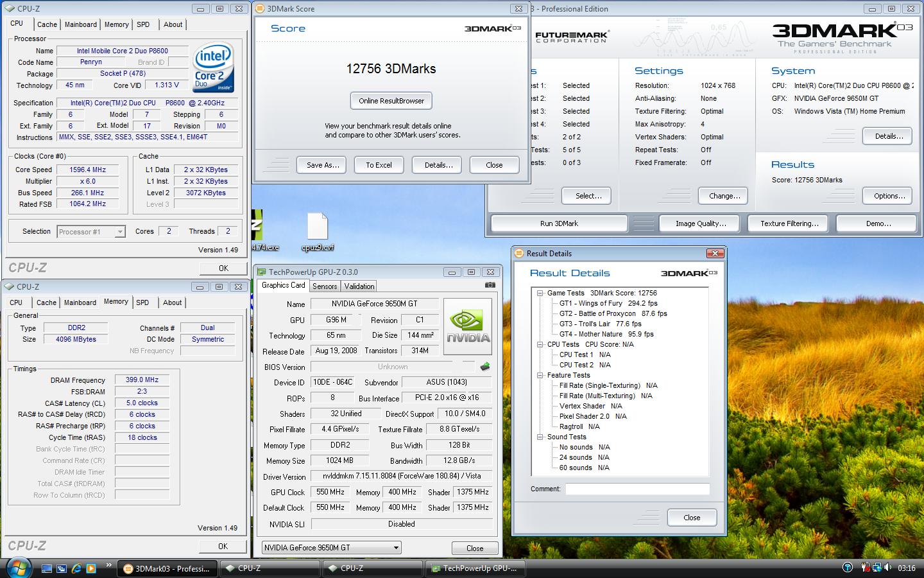Click the lower CPU-Z window title icon
This screenshot has height=578, width=924.
point(10,287)
